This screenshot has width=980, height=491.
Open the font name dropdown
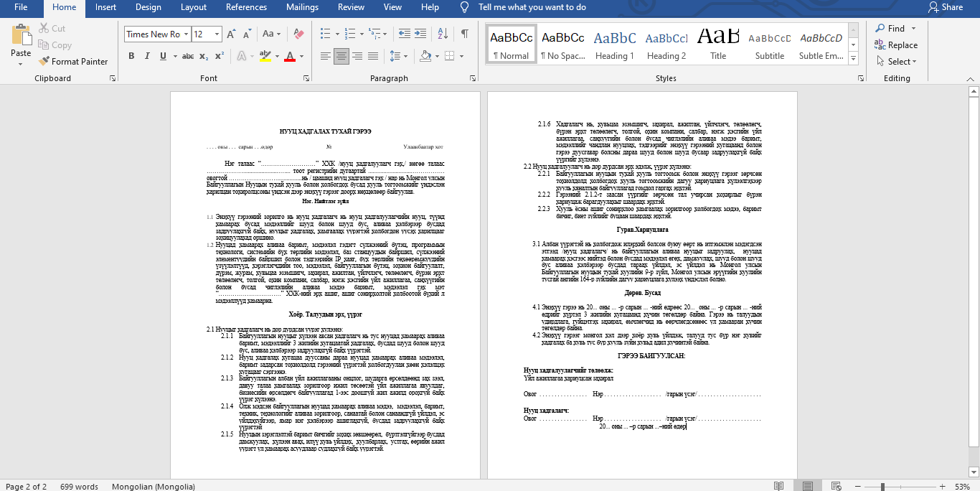pyautogui.click(x=186, y=34)
